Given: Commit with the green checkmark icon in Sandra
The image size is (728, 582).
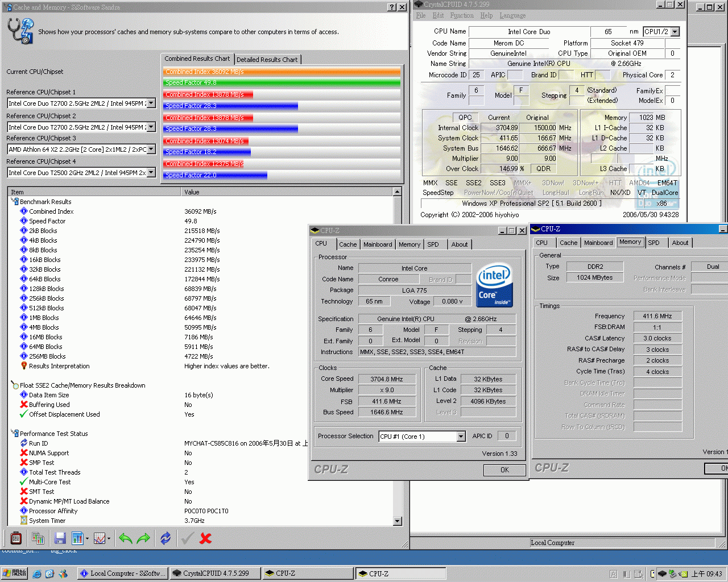Looking at the screenshot, I should (187, 538).
